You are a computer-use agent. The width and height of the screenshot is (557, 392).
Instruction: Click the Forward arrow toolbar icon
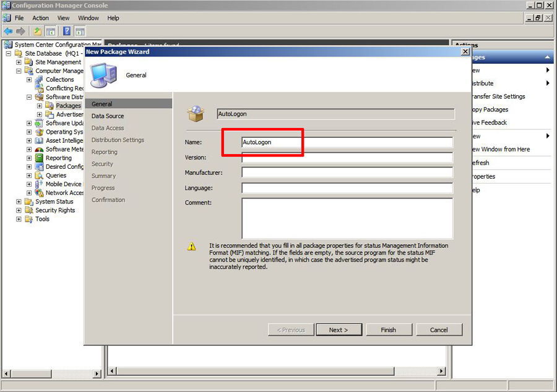tap(20, 32)
